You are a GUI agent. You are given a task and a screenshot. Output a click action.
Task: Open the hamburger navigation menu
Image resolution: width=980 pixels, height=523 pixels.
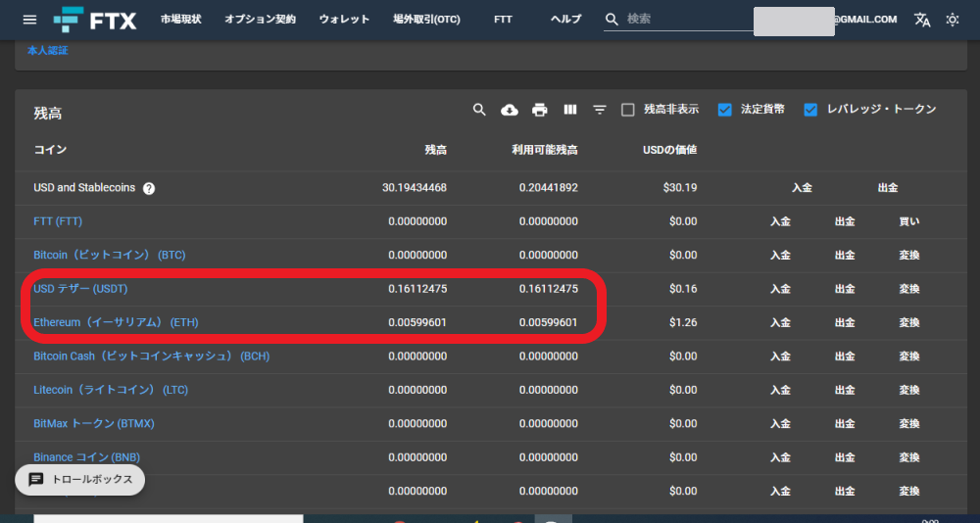tap(29, 20)
